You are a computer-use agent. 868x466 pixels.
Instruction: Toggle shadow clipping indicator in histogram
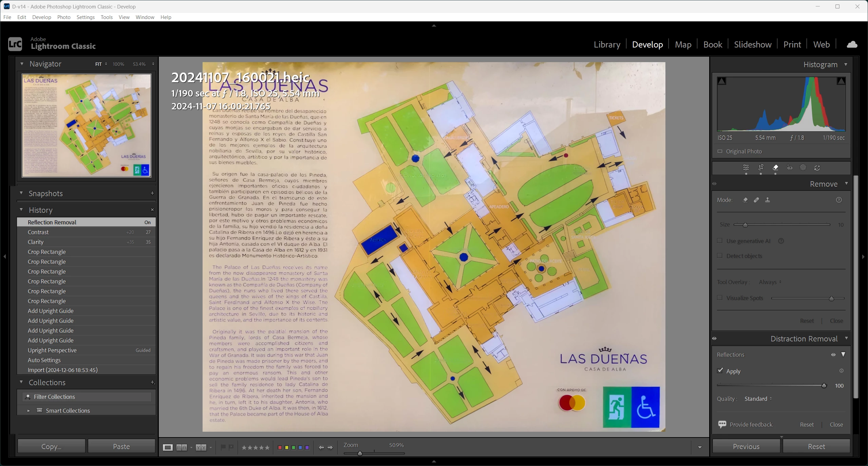click(x=721, y=81)
